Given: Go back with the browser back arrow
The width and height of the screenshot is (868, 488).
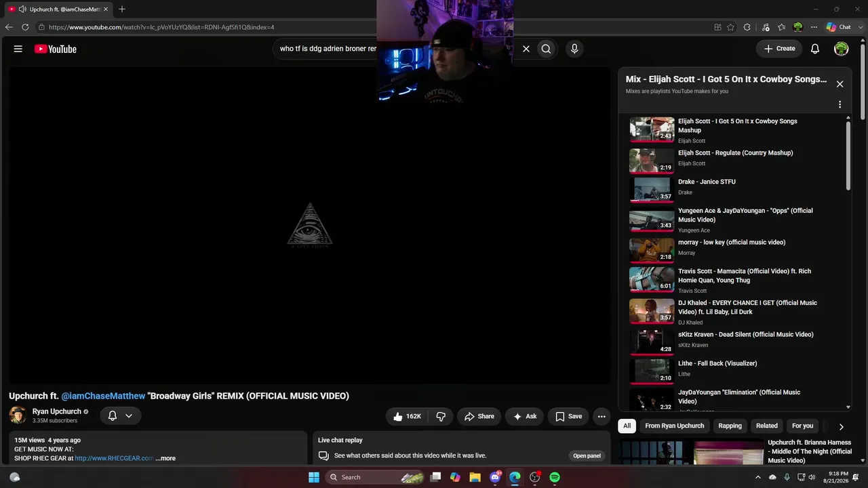Looking at the screenshot, I should point(9,27).
